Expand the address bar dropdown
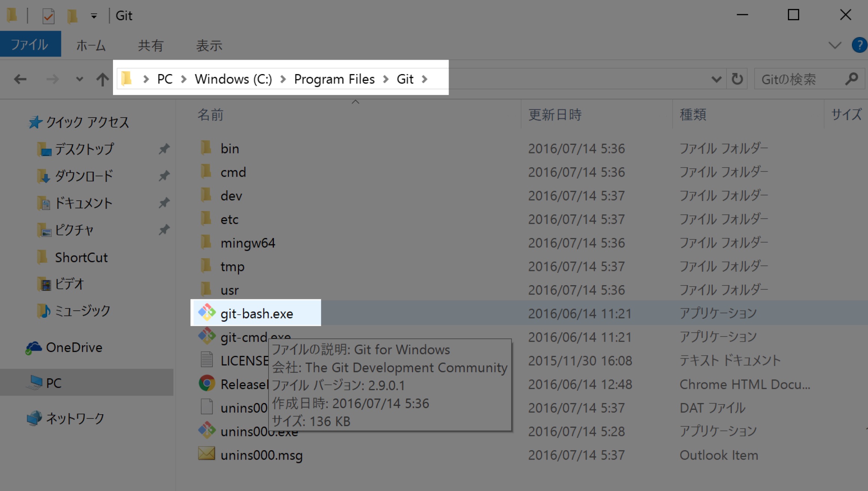 [716, 79]
